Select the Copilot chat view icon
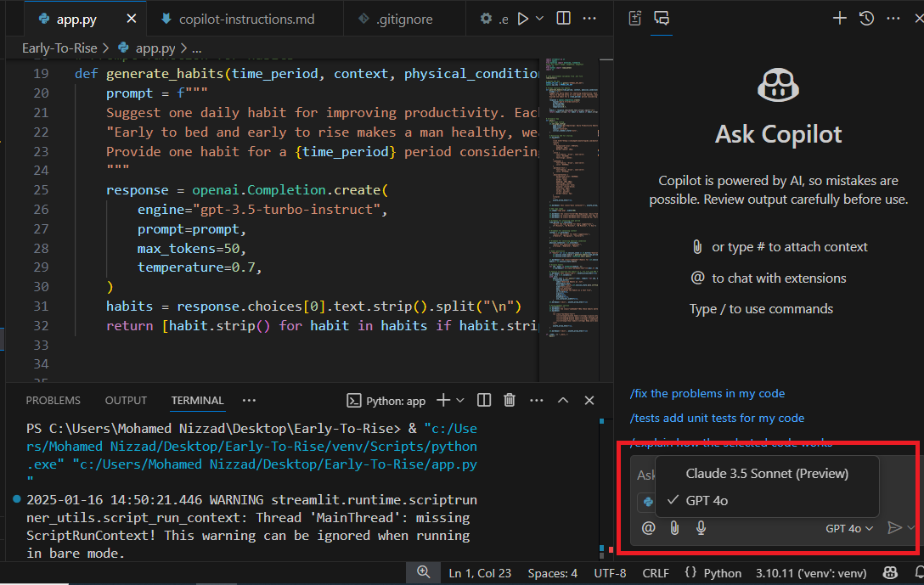The height and width of the screenshot is (585, 924). pyautogui.click(x=662, y=19)
